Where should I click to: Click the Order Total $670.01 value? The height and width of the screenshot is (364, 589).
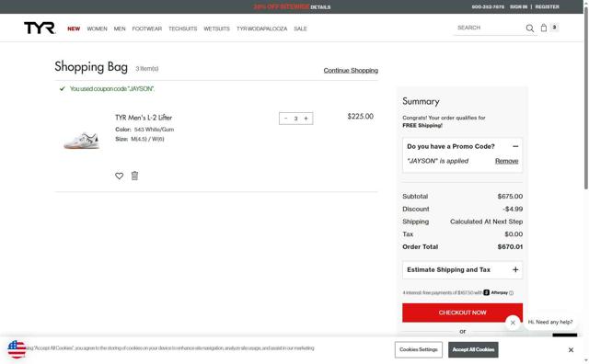pos(510,247)
